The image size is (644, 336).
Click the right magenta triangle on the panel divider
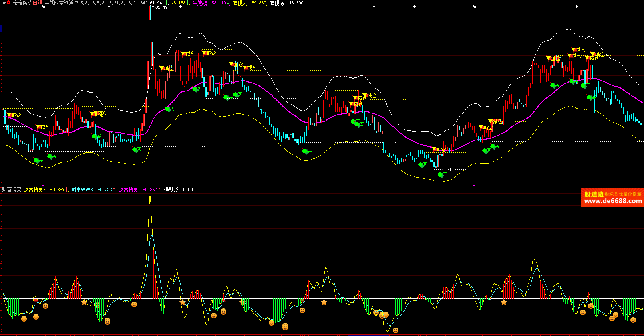(x=474, y=185)
